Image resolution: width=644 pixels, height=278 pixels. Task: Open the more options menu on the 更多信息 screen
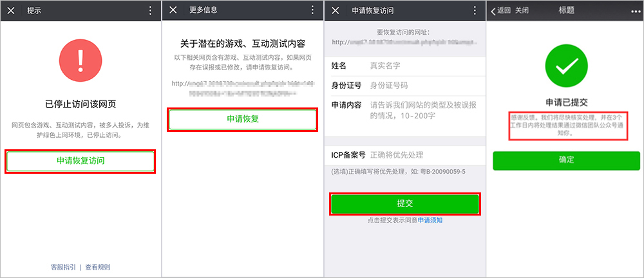pos(312,11)
